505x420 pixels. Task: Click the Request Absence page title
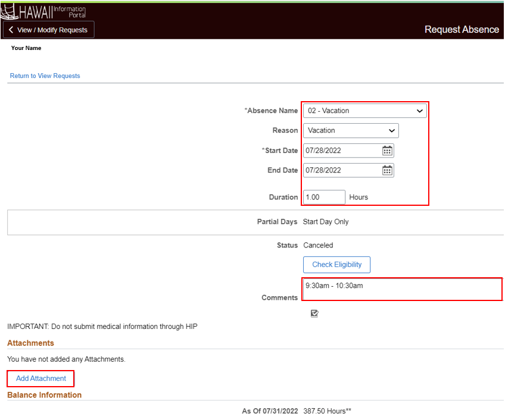[462, 29]
